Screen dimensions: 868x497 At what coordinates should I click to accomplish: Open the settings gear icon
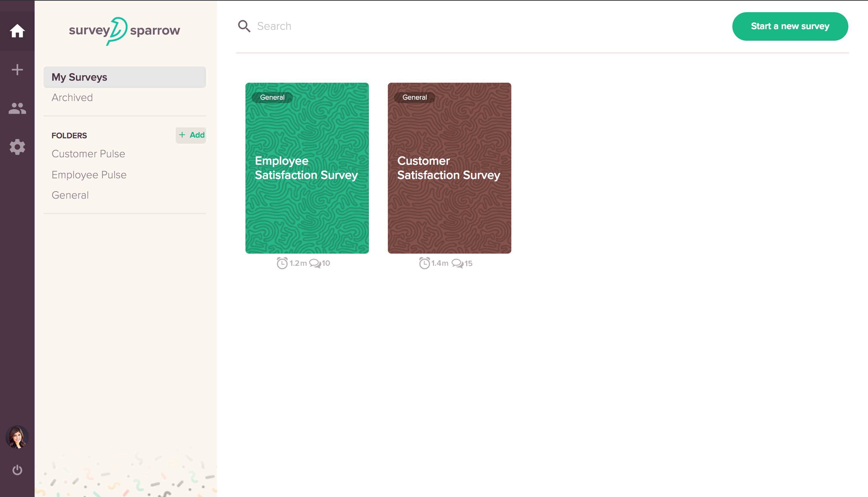point(17,147)
